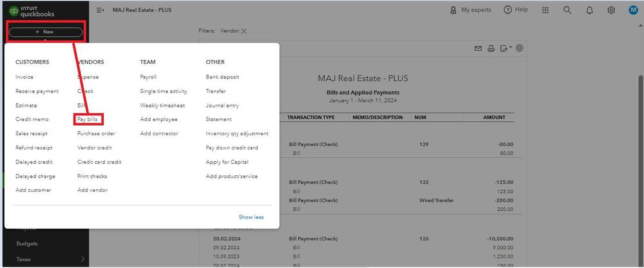The height and width of the screenshot is (268, 644).
Task: Open the notifications bell icon
Action: (x=589, y=10)
